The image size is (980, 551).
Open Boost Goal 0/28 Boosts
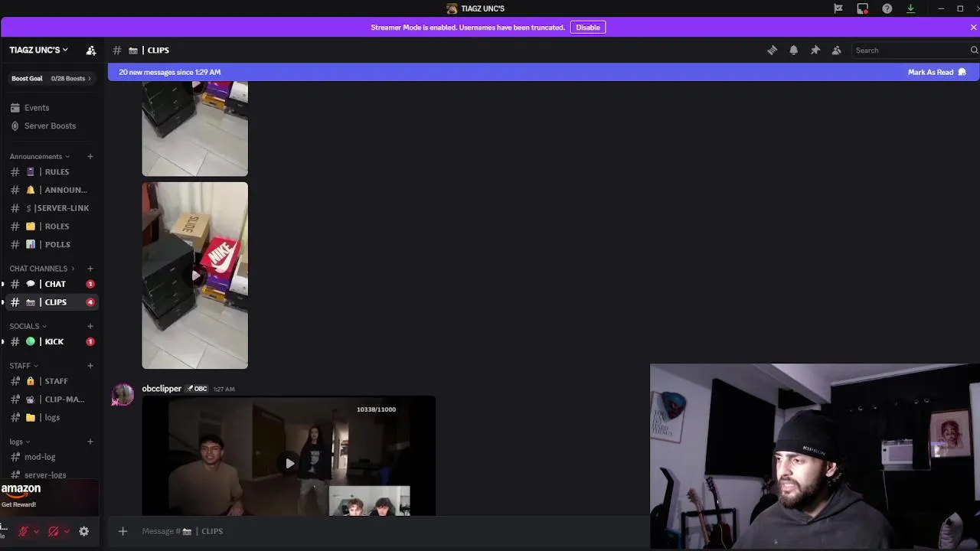click(x=51, y=78)
